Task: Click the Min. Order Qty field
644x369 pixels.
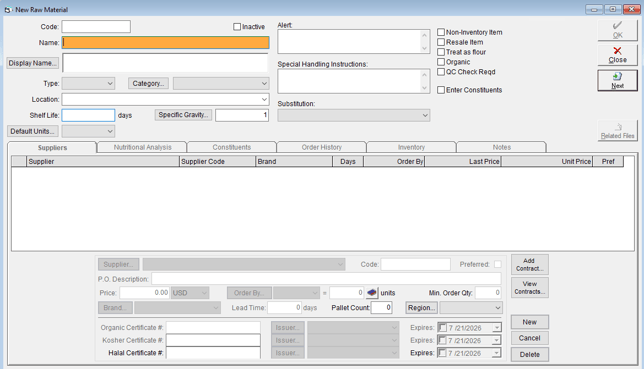Action: (x=488, y=293)
